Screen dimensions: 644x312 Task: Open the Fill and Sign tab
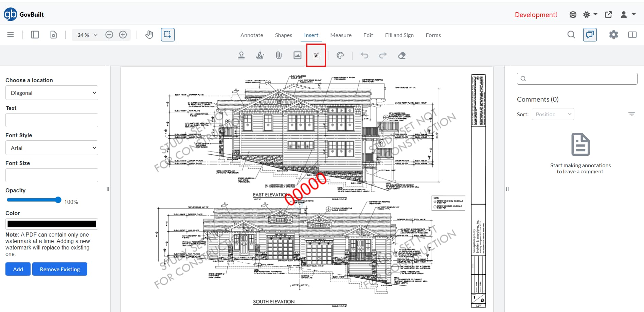coord(399,35)
